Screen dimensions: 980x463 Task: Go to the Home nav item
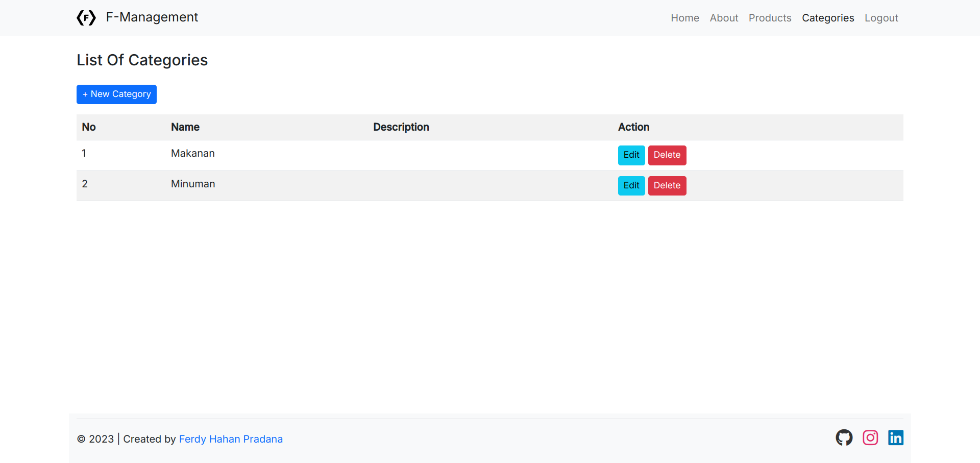point(684,18)
